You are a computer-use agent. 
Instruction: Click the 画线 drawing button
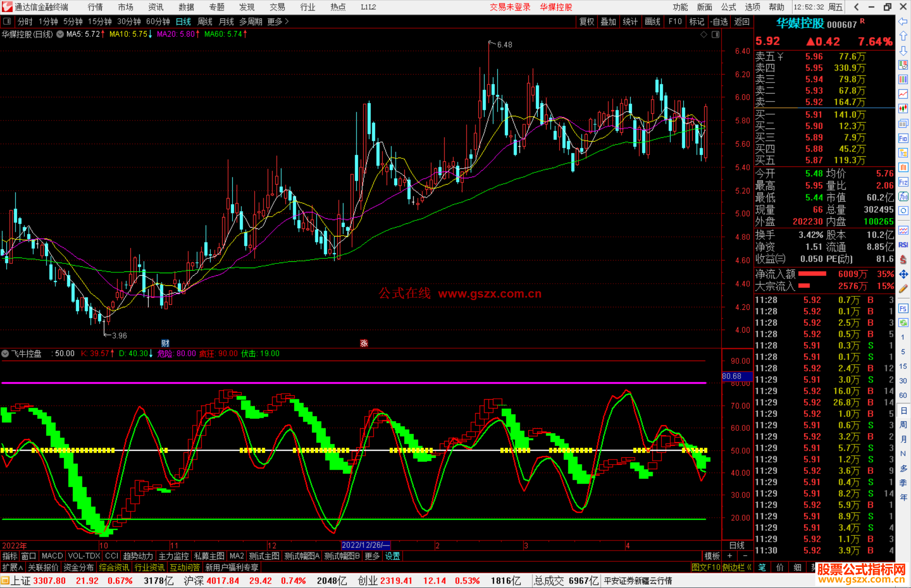coord(652,21)
